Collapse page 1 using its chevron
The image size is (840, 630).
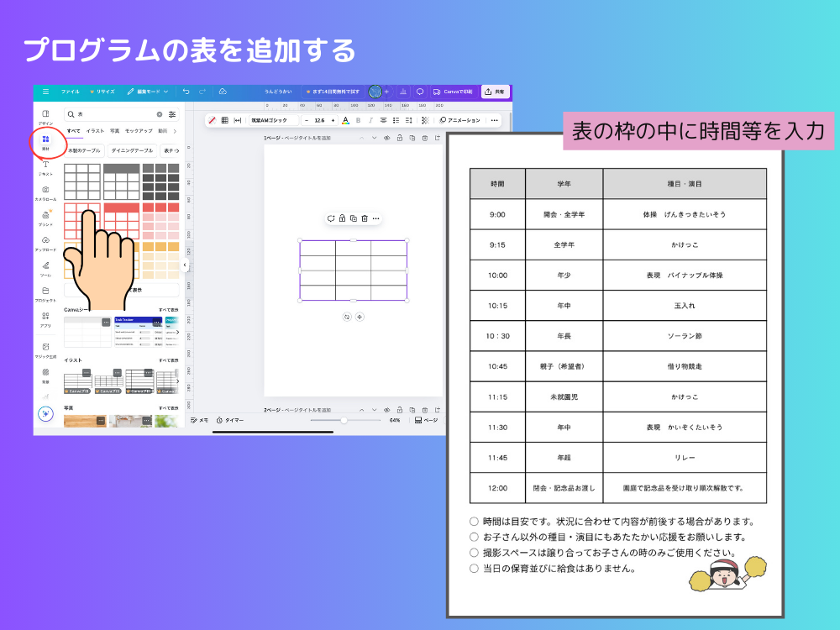click(361, 139)
